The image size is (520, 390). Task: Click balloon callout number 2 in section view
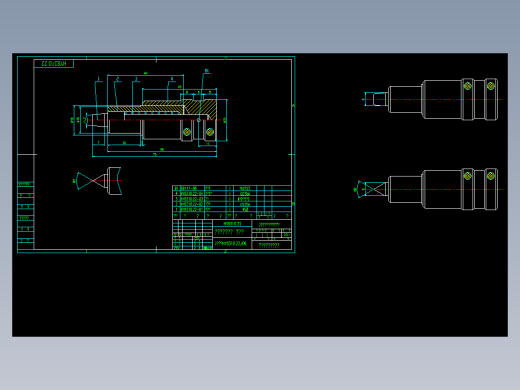click(x=118, y=79)
